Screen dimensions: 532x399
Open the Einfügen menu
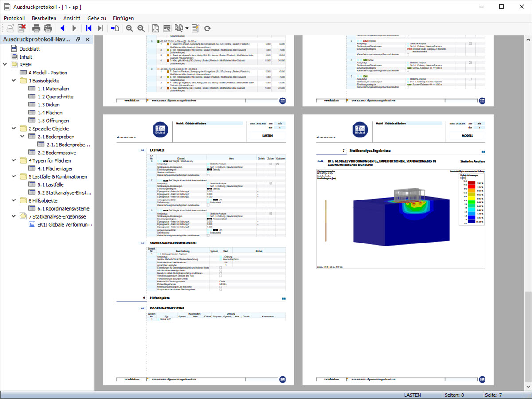pyautogui.click(x=123, y=18)
